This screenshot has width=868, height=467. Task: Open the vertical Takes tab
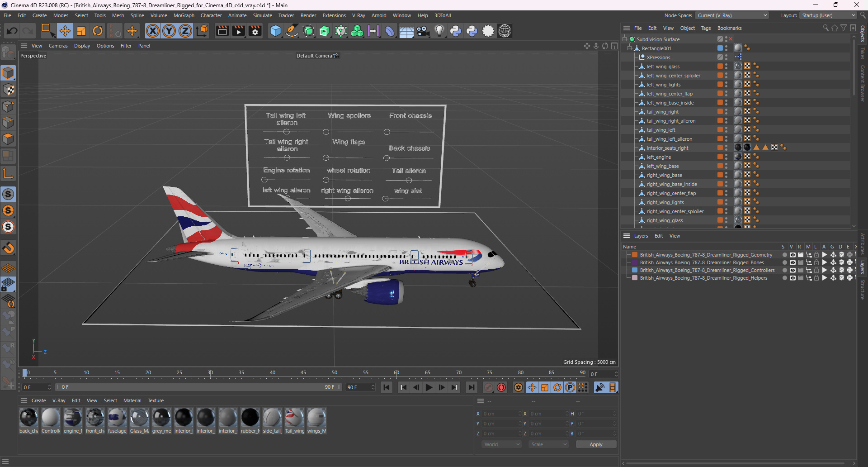tap(863, 53)
